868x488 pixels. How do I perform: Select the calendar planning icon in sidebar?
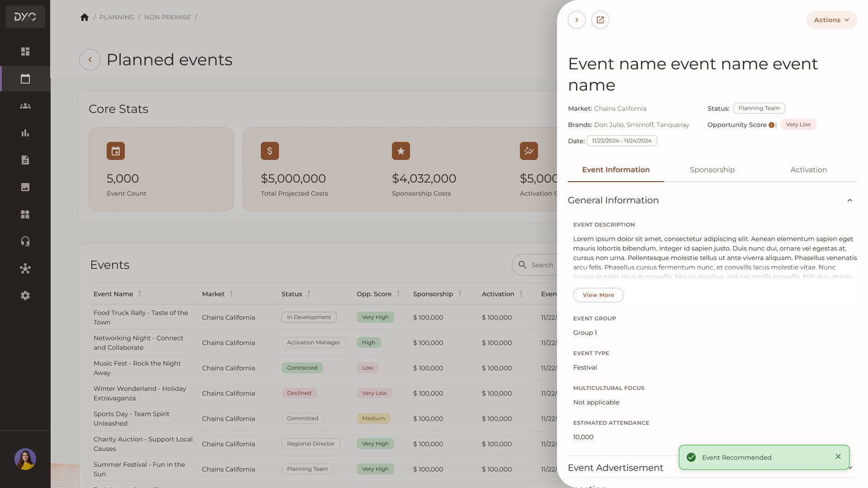[25, 79]
